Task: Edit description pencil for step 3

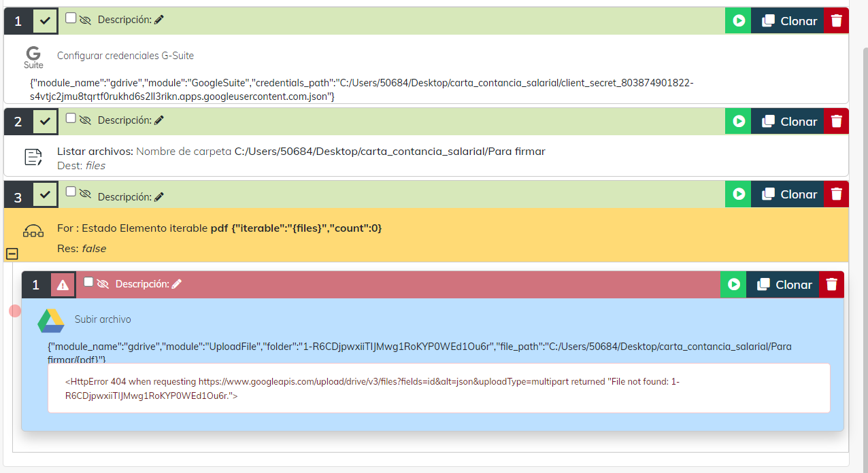Action: [x=159, y=197]
